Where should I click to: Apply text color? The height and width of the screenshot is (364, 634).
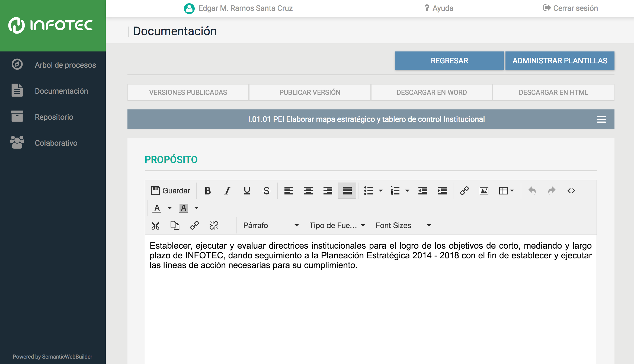point(157,208)
